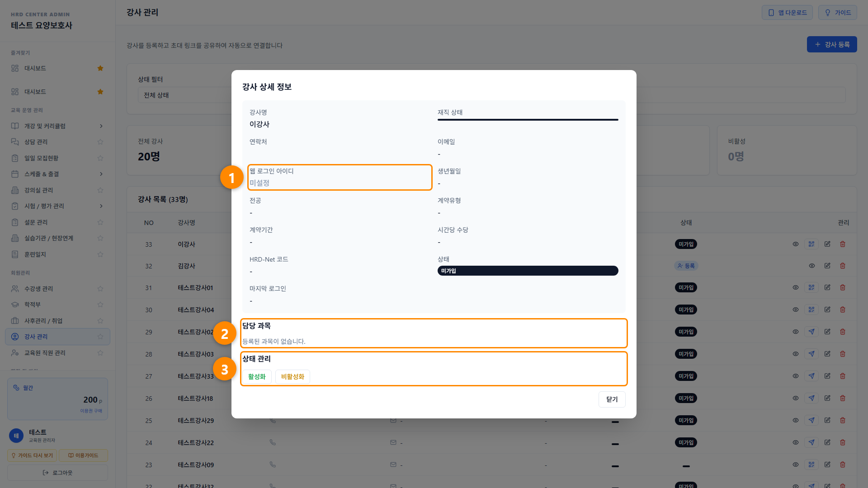Viewport: 868px width, 488px height.
Task: Edit instructor in row 32 김강사
Action: point(827,266)
